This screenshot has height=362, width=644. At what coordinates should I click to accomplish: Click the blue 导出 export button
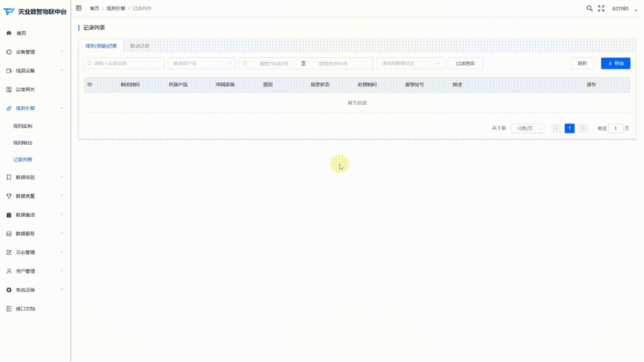615,63
